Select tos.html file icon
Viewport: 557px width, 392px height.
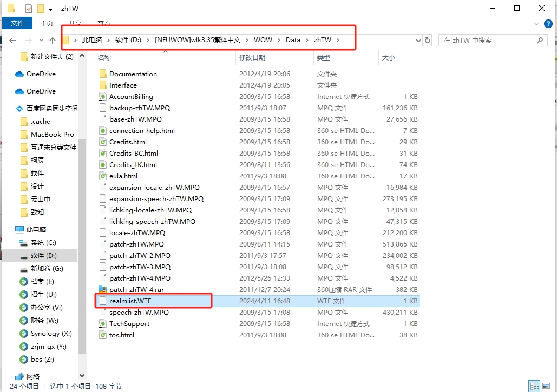tap(103, 335)
